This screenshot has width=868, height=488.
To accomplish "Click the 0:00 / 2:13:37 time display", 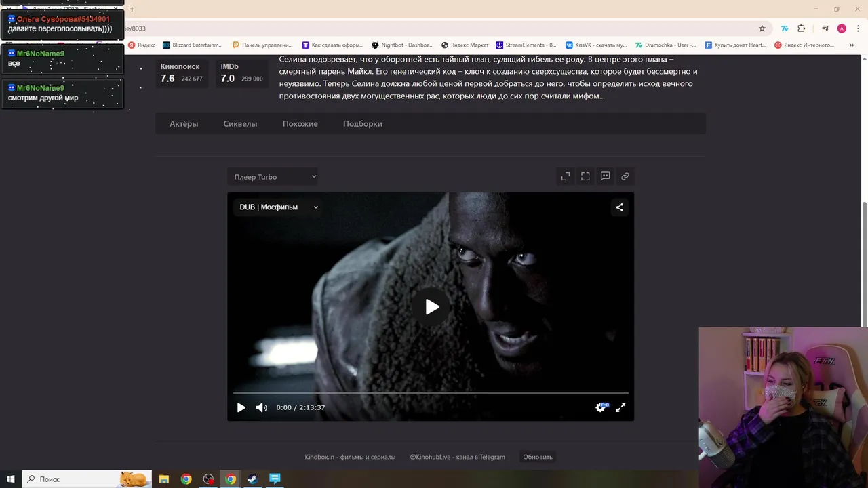I will [x=300, y=407].
